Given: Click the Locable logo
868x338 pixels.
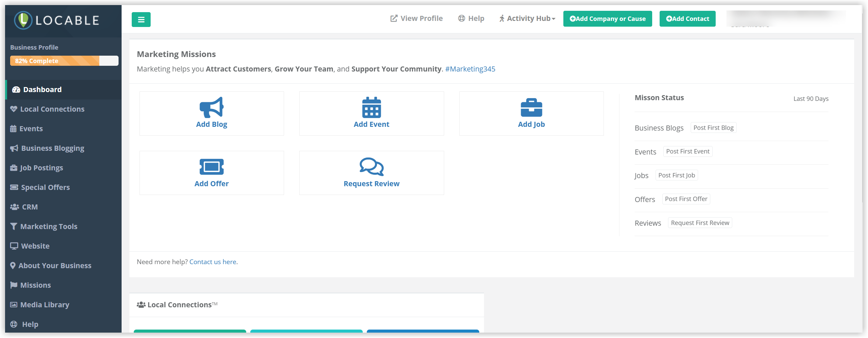Looking at the screenshot, I should (57, 20).
